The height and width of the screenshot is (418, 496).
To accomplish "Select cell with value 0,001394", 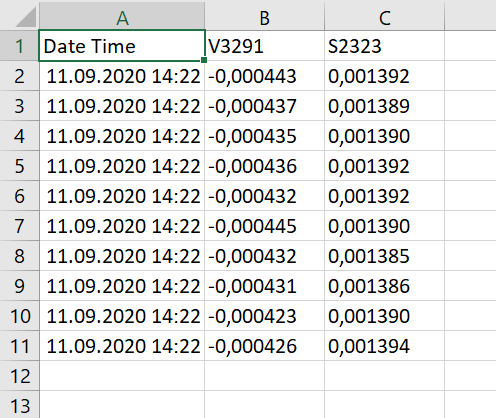I will coord(384,346).
